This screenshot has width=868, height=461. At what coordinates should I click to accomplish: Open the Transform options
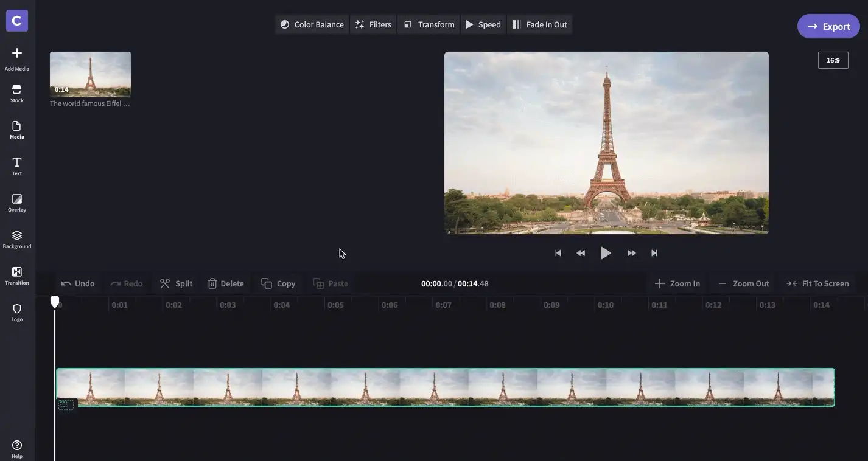pyautogui.click(x=429, y=24)
